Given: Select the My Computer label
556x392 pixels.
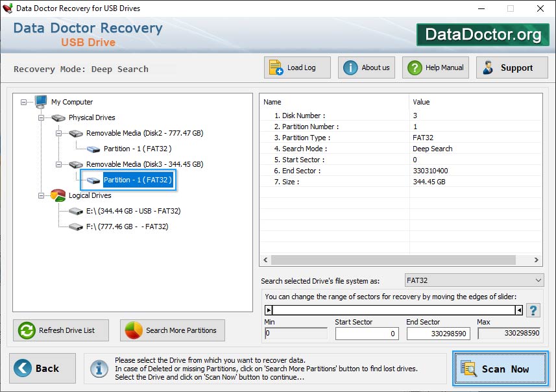Looking at the screenshot, I should tap(72, 102).
